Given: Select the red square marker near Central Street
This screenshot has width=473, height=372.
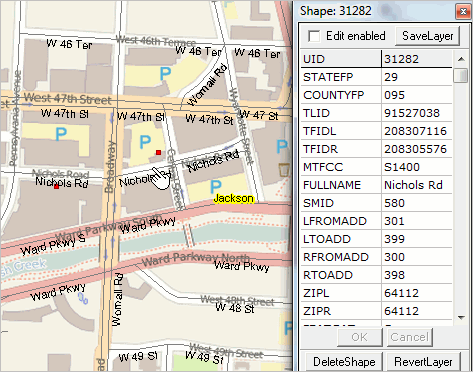Looking at the screenshot, I should 159,153.
